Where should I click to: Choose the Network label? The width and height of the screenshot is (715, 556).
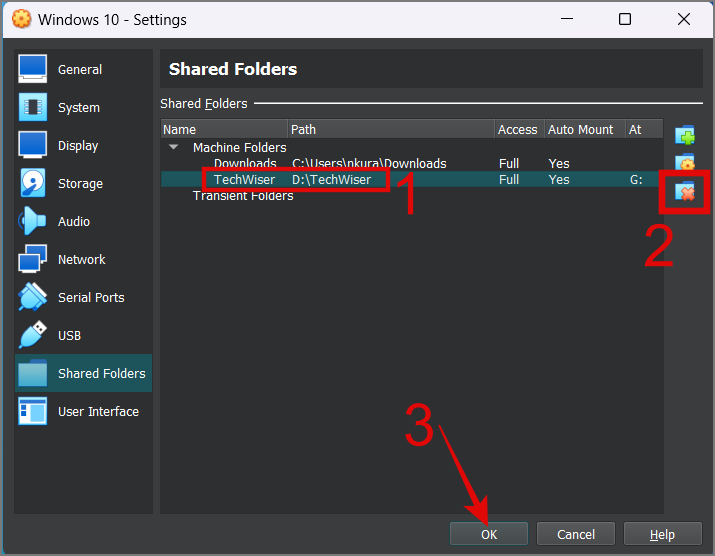pyautogui.click(x=82, y=260)
